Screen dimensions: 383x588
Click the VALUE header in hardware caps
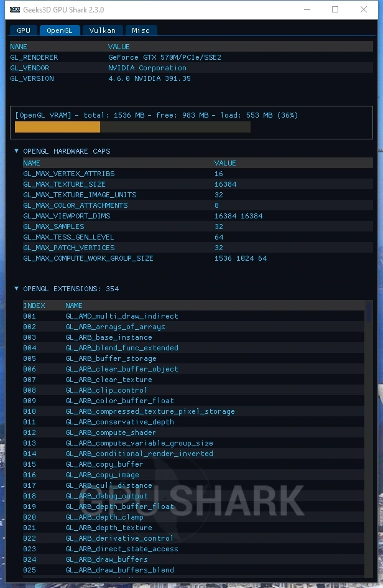coord(225,163)
